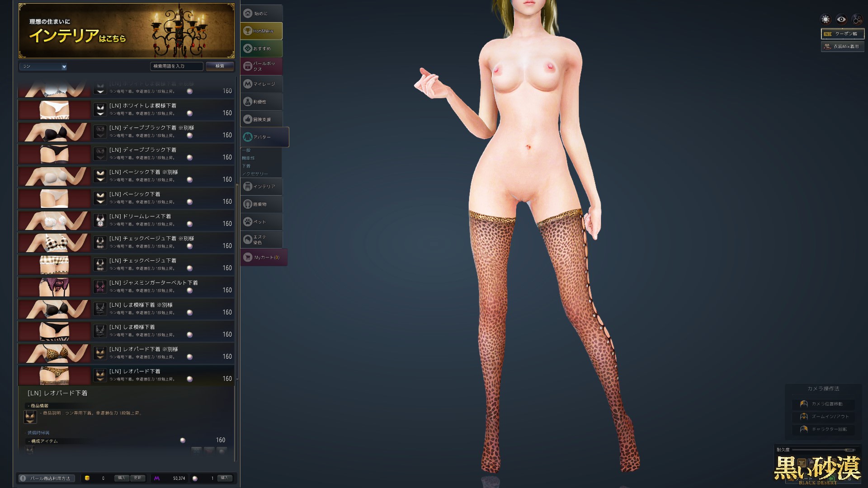Click the パール商店利用方法 help icon
The image size is (868, 488).
coord(23,479)
